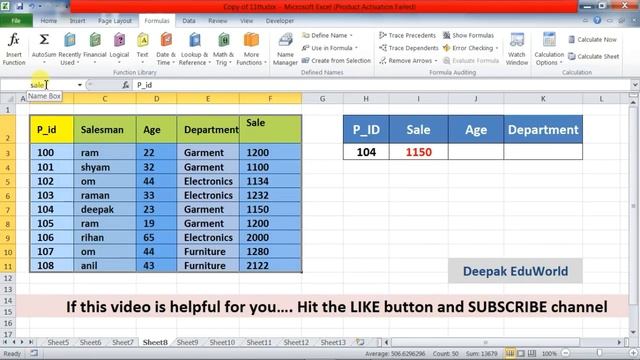Click the yellow P_id header cell
Viewport: 640px width, 360px height.
[x=51, y=129]
